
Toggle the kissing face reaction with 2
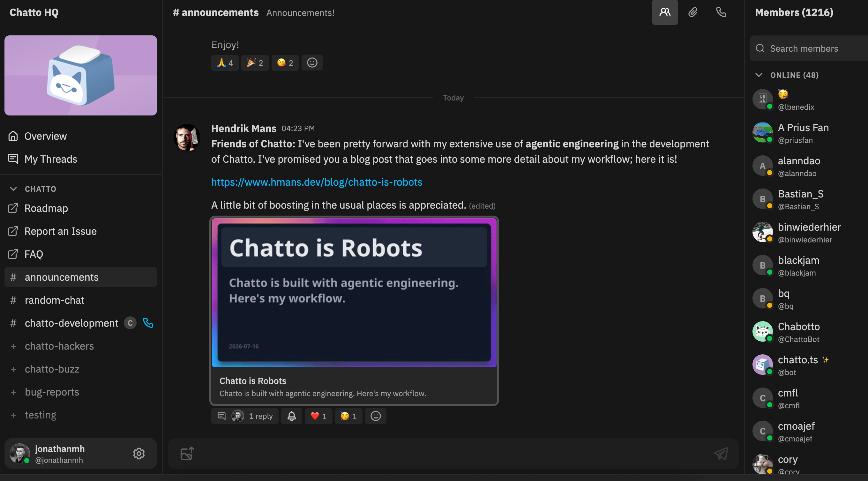click(285, 63)
